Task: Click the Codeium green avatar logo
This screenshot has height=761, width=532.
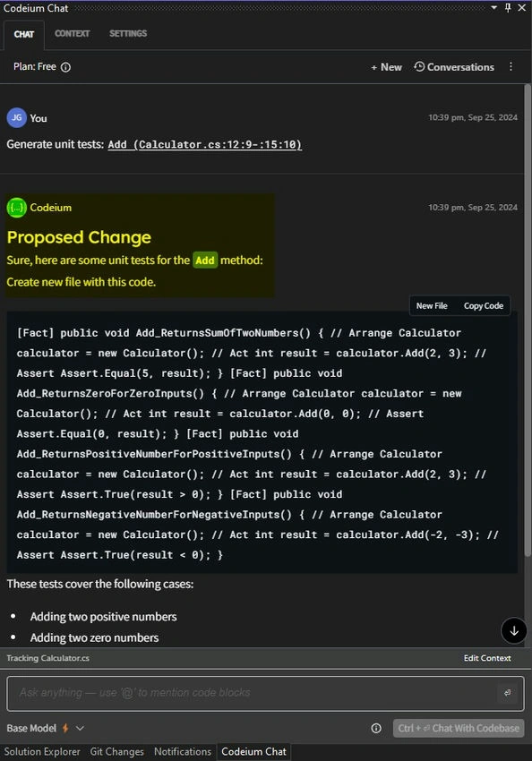Action: pyautogui.click(x=16, y=208)
